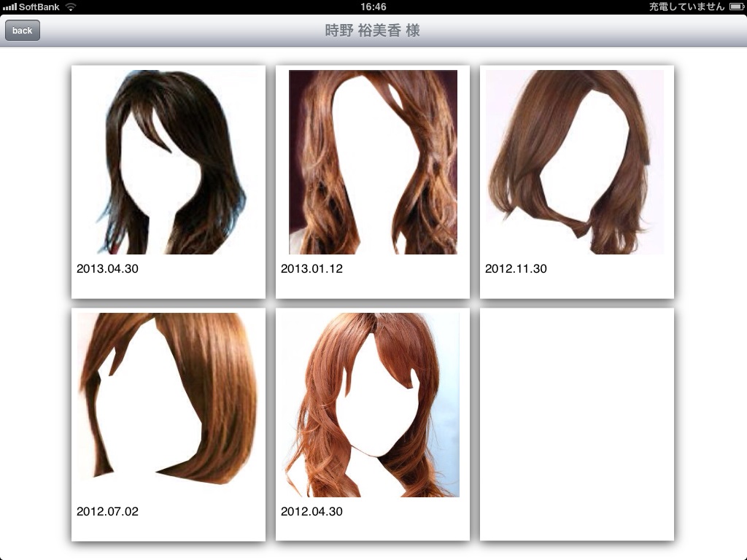The image size is (747, 560).
Task: Click the 充電していません charging status text
Action: pos(686,7)
